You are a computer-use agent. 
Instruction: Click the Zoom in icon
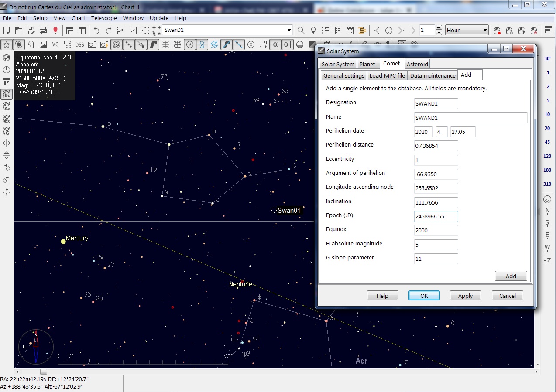[121, 31]
